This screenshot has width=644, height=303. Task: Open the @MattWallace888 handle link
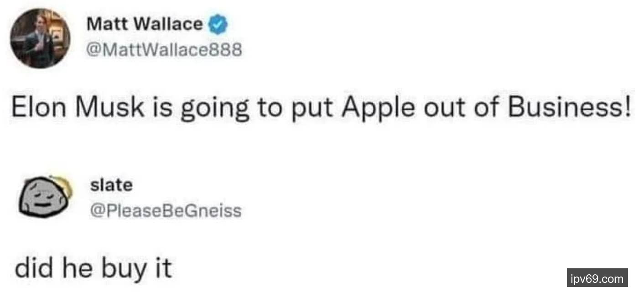(x=164, y=49)
